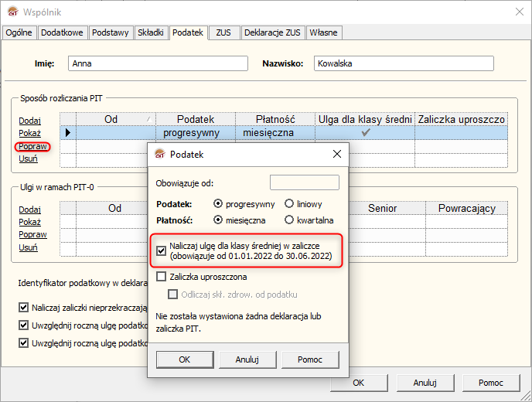The image size is (532, 402).
Task: Sort by the Od column in PIT table
Action: [116, 119]
